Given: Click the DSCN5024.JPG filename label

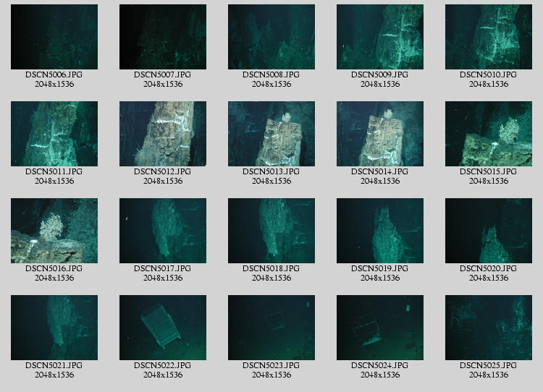Looking at the screenshot, I should (x=380, y=365).
